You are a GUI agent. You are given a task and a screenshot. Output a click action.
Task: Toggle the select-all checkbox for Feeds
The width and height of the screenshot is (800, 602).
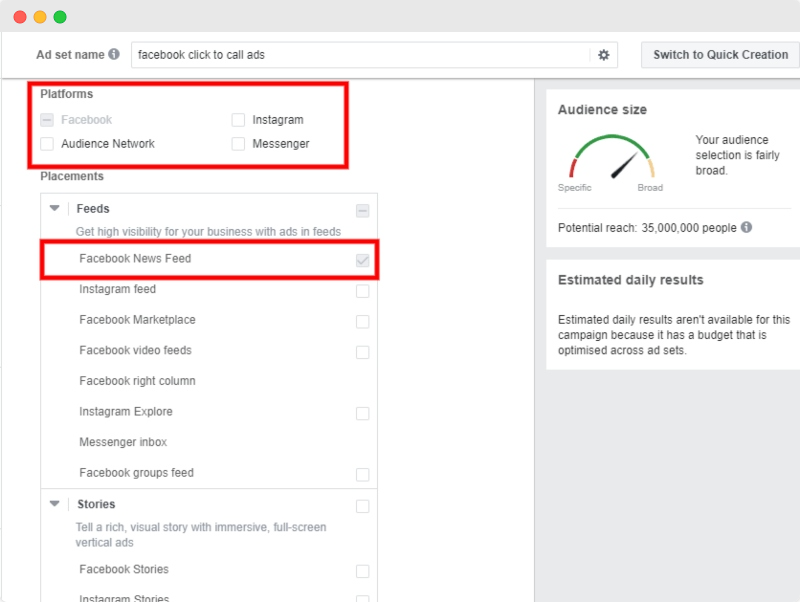tap(362, 208)
